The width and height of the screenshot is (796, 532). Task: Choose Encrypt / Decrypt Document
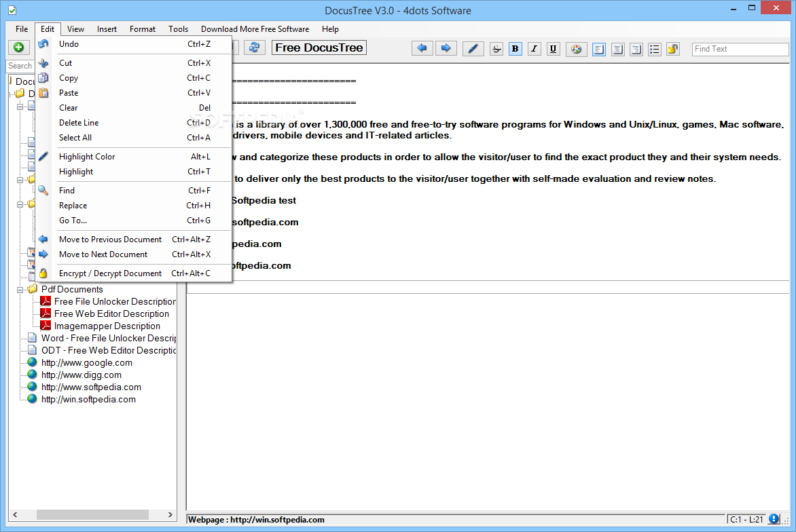click(x=134, y=273)
